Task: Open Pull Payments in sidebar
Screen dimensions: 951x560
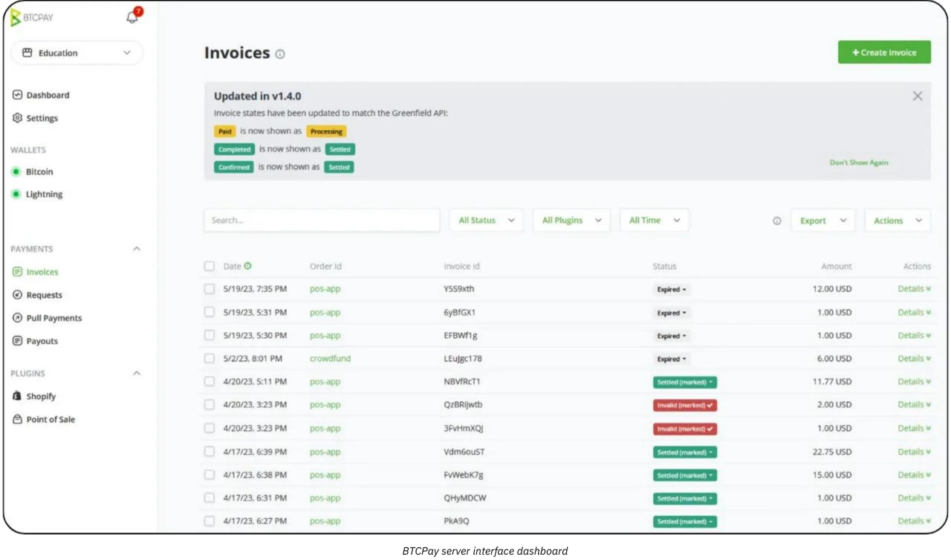Action: (53, 318)
